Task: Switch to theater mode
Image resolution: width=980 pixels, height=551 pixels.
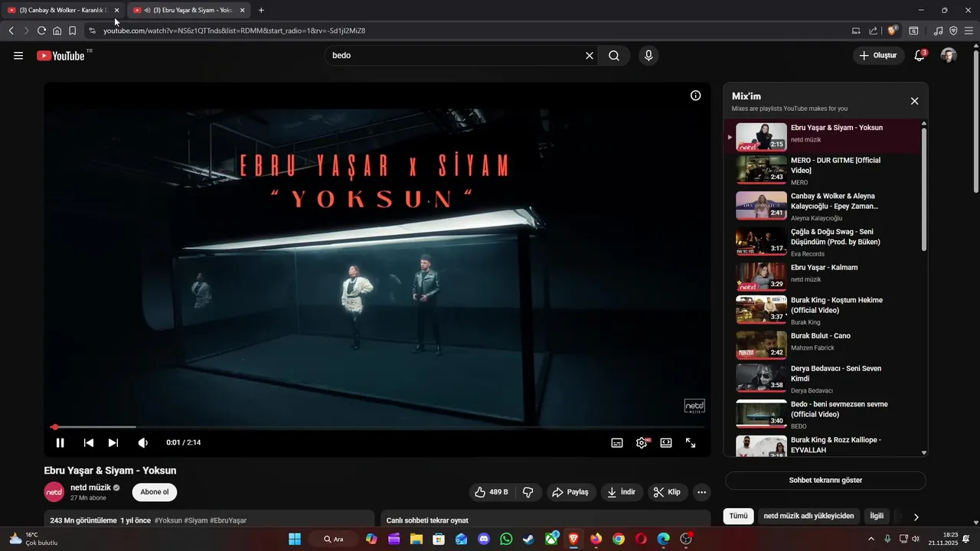Action: (x=666, y=442)
